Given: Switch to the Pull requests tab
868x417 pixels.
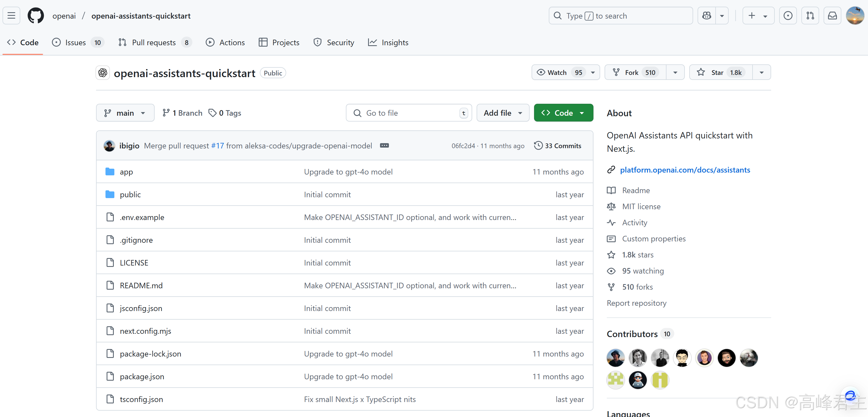Looking at the screenshot, I should 154,42.
